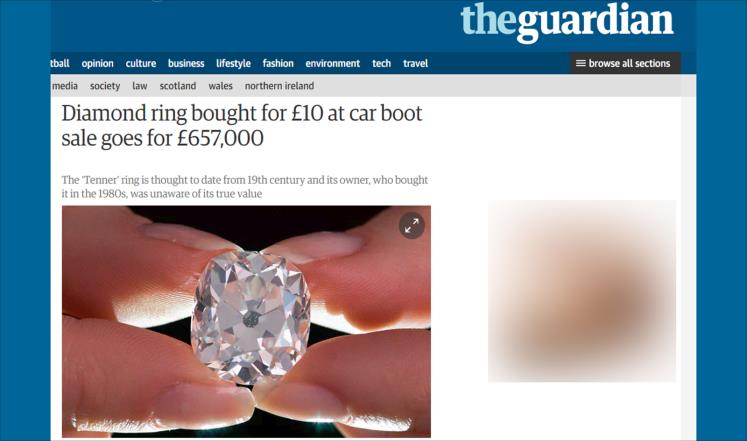Go to environment section

[333, 63]
